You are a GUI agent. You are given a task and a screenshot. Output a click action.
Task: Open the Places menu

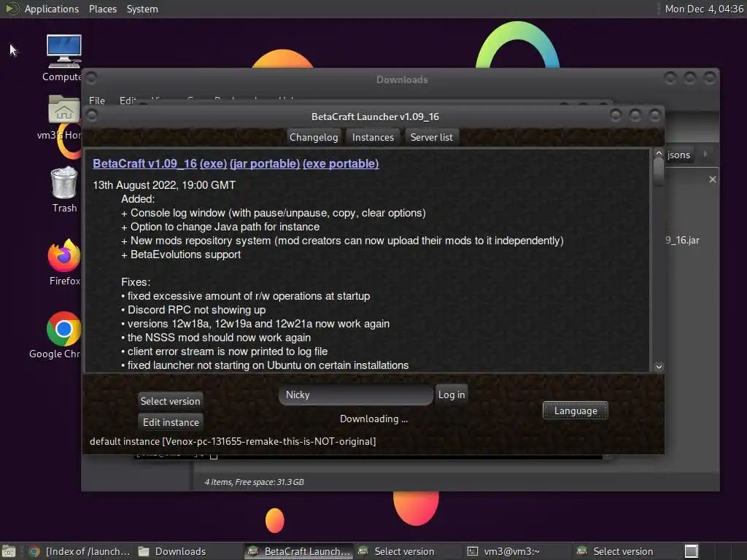pyautogui.click(x=102, y=9)
